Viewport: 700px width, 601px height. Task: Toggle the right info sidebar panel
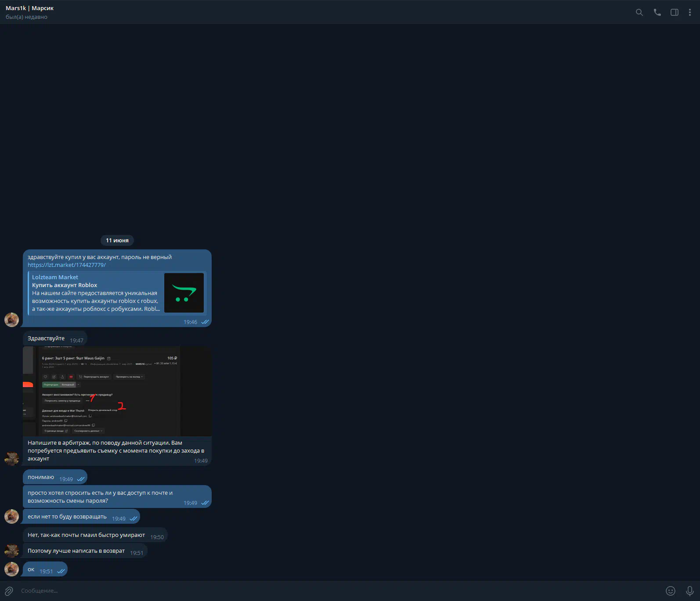coord(675,12)
